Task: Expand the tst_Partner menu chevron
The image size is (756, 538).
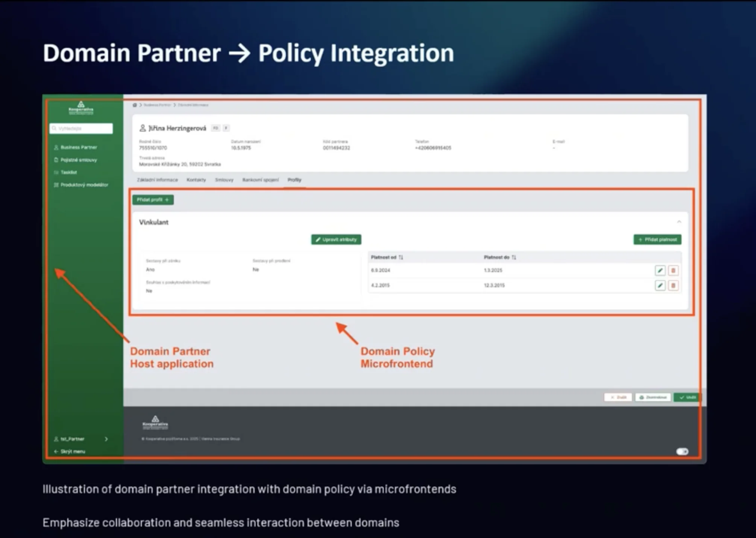Action: pos(106,439)
